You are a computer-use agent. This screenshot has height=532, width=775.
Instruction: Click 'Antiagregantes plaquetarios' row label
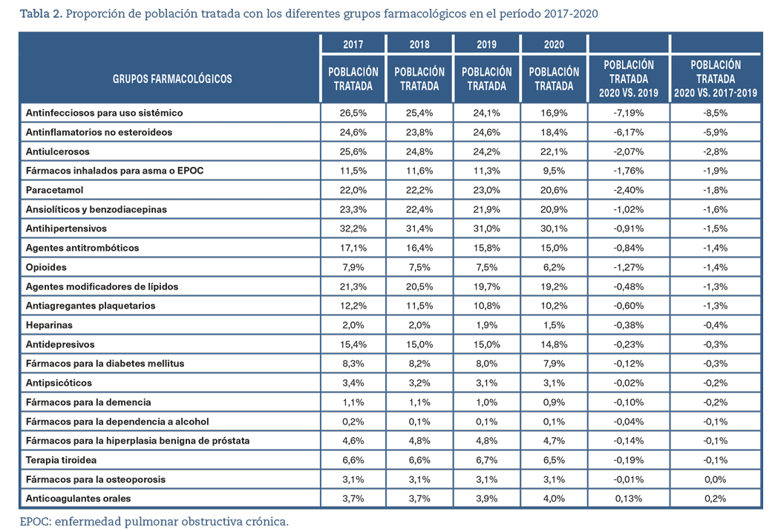(91, 306)
